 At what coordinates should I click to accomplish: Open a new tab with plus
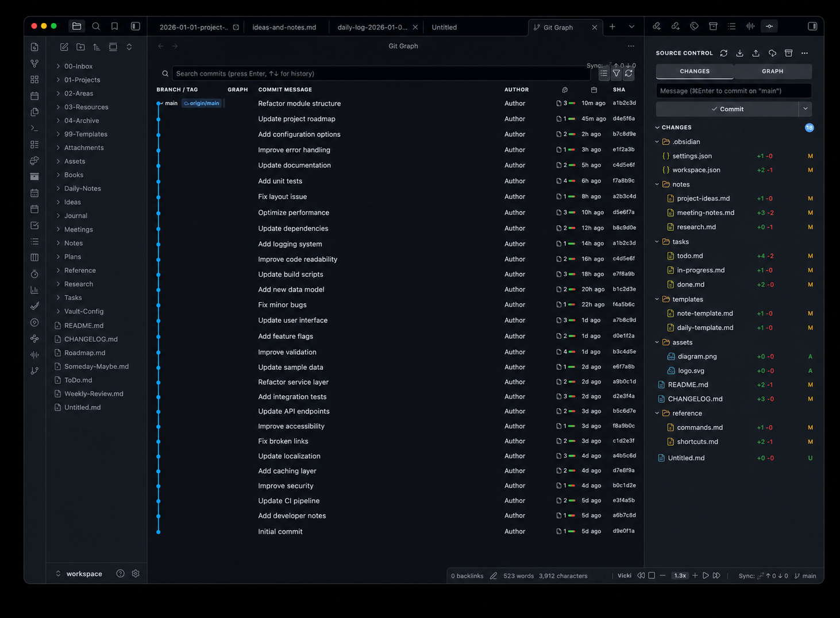pyautogui.click(x=612, y=26)
